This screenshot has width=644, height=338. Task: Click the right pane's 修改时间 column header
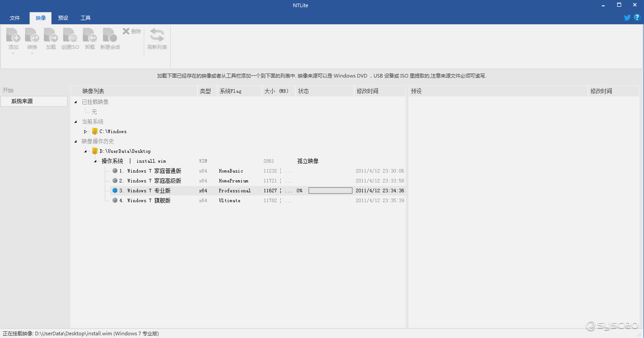(x=614, y=91)
